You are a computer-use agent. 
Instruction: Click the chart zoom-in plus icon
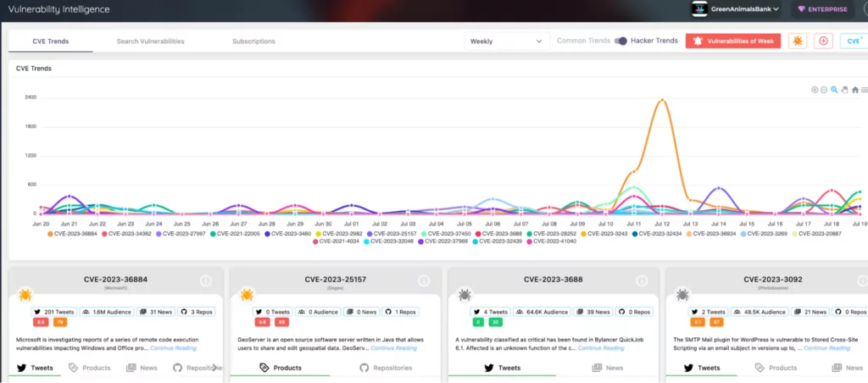coord(815,90)
